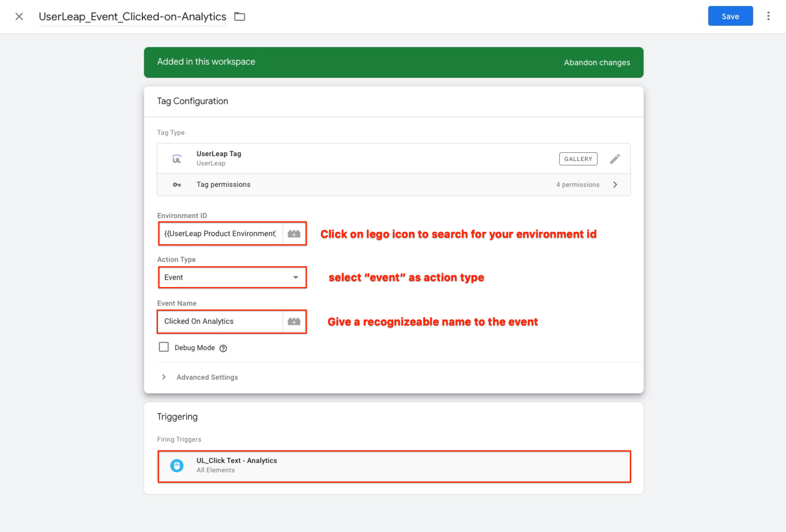Click the Event Name input field
The width and height of the screenshot is (786, 532).
click(x=220, y=321)
